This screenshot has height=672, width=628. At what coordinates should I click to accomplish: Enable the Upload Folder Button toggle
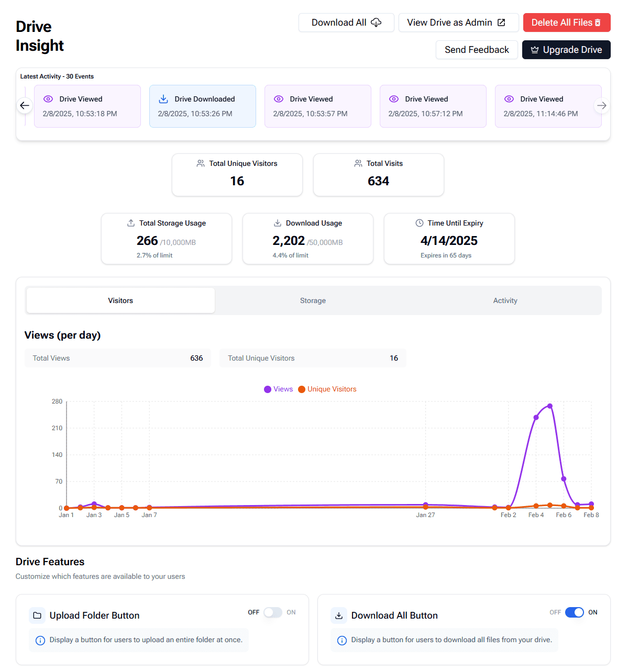click(x=273, y=612)
